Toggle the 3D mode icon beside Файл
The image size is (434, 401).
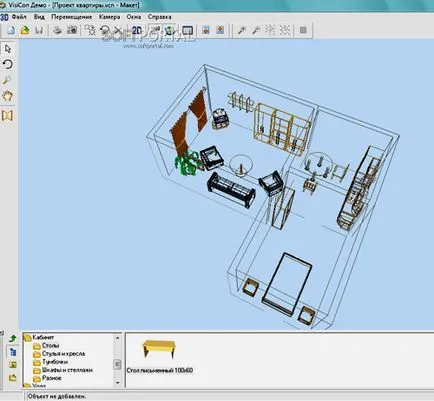click(x=4, y=17)
